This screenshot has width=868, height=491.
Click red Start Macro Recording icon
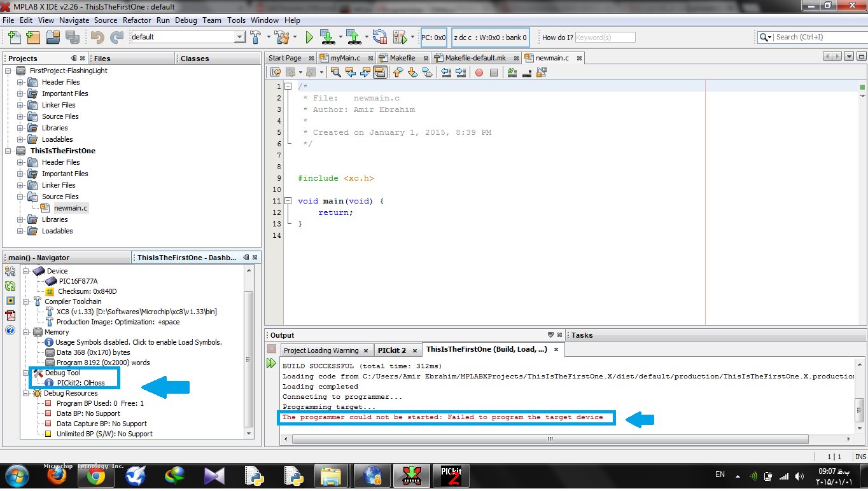tap(479, 73)
